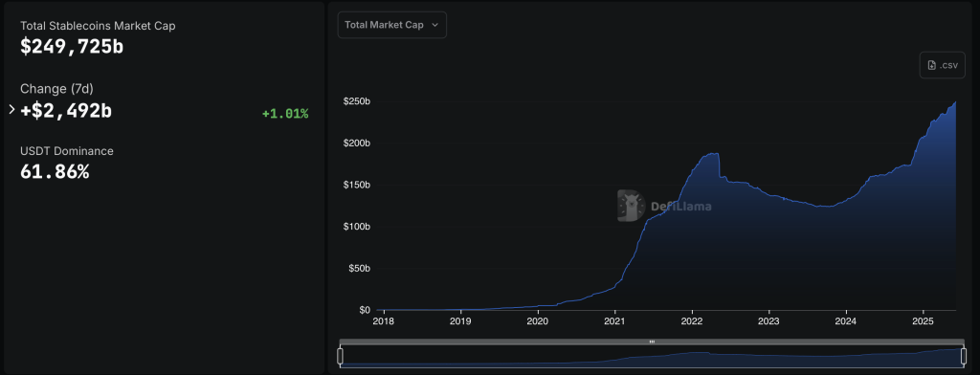
Task: Expand the Change (7d) row chevron
Action: point(11,109)
